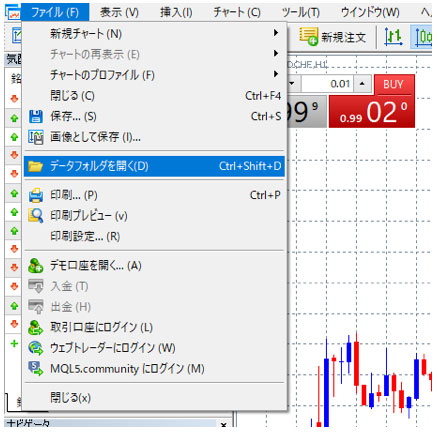Expand the チャートのプロファイル (F) submenu arrow
The height and width of the screenshot is (437, 438).
[x=275, y=74]
